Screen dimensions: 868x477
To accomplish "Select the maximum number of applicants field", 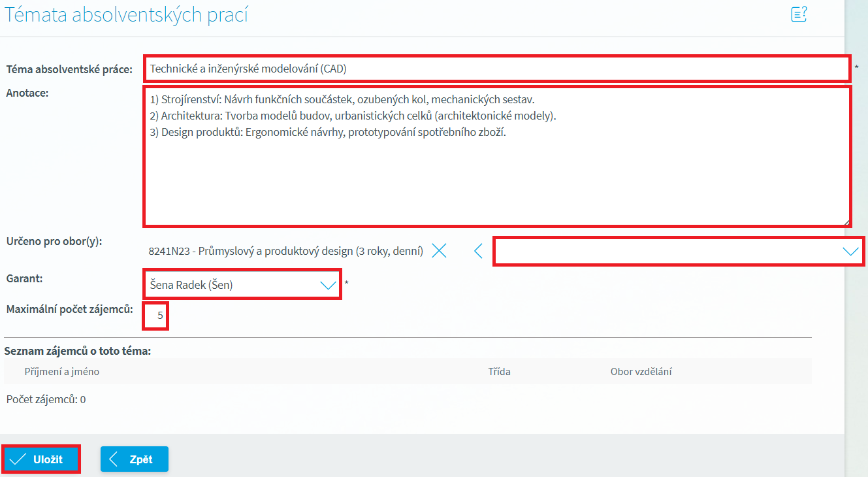I will (156, 316).
